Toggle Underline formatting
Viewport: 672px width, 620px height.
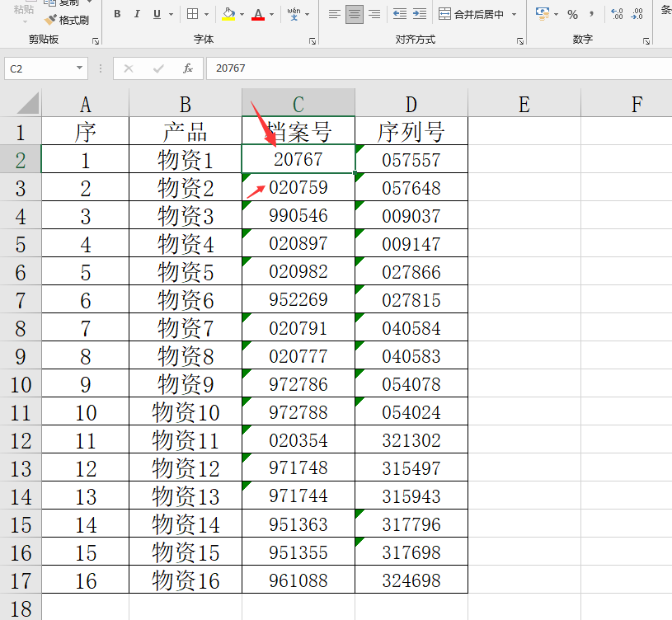point(157,14)
